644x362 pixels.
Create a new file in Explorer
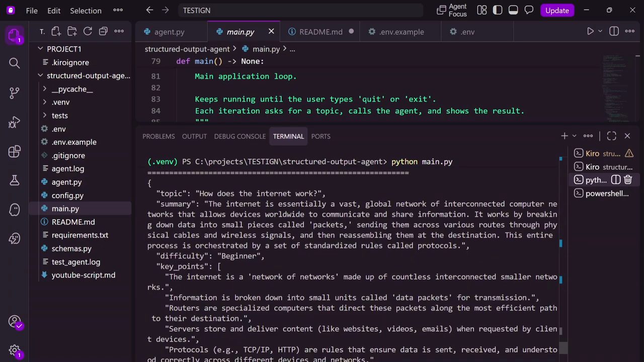[56, 31]
